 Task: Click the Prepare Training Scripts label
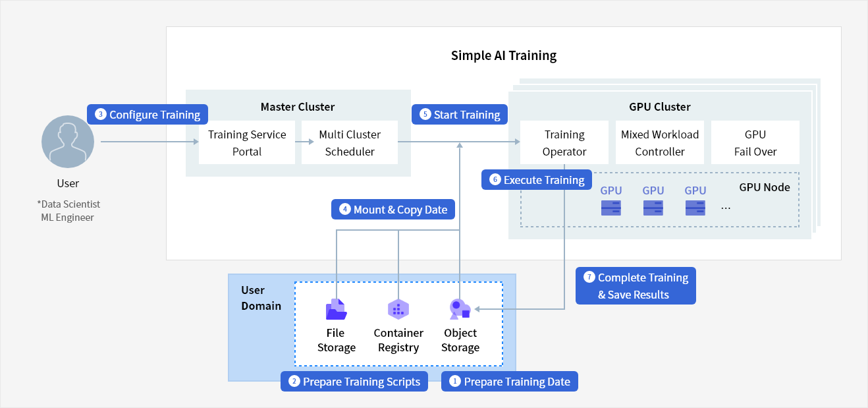pyautogui.click(x=354, y=382)
